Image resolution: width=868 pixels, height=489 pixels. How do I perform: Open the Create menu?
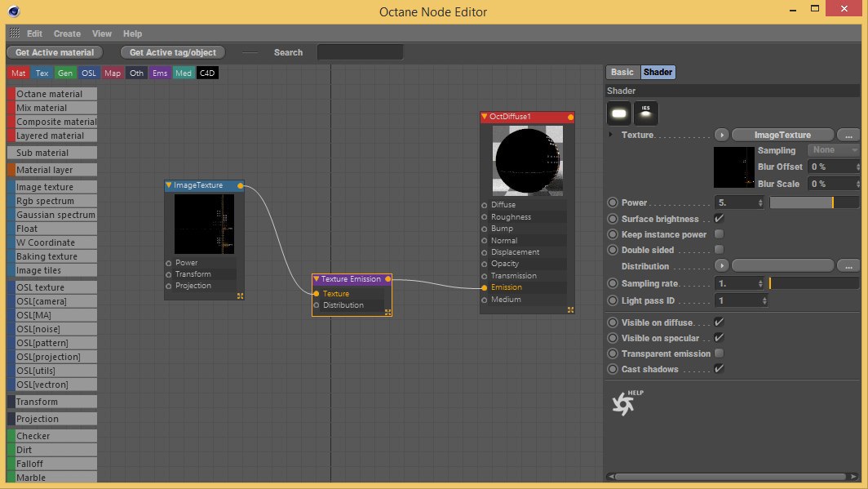[67, 33]
